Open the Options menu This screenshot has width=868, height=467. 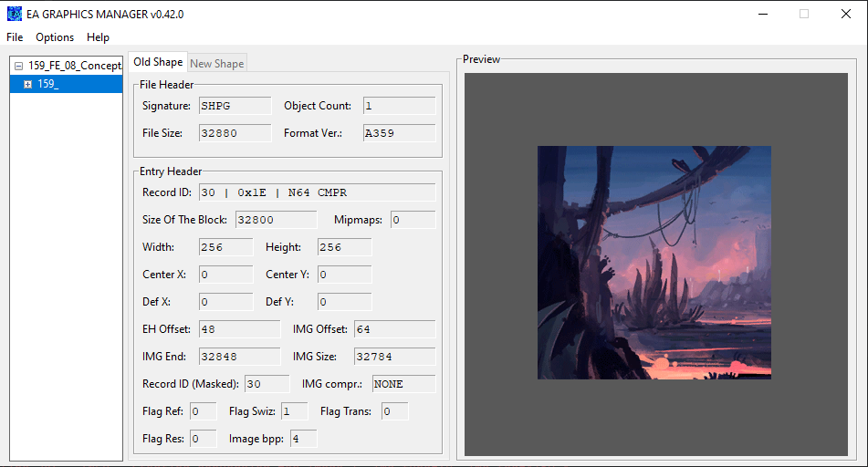click(x=55, y=37)
